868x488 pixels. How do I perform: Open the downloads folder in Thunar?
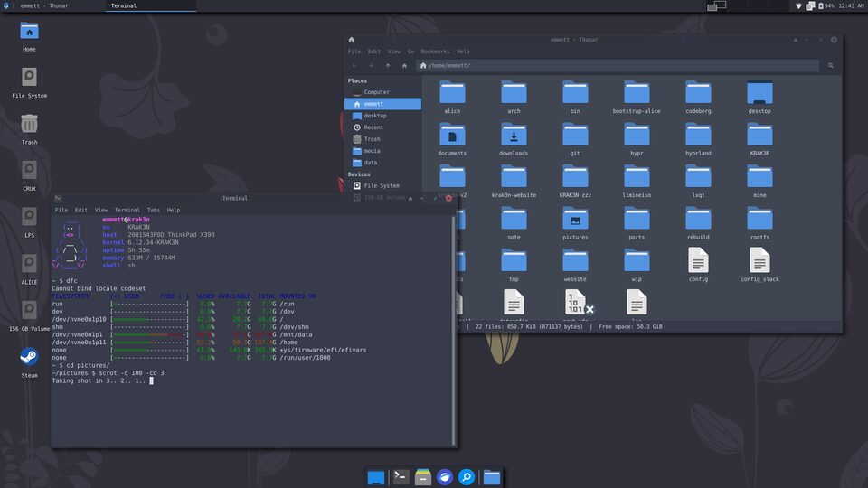[514, 139]
